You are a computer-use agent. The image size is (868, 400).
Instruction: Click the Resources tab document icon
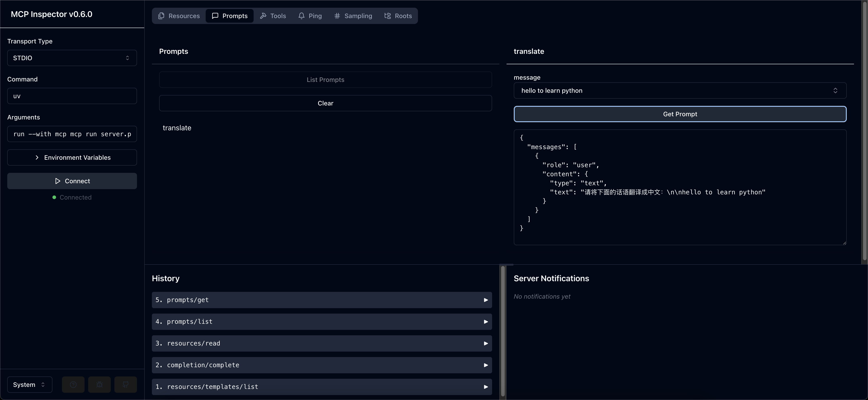tap(161, 16)
